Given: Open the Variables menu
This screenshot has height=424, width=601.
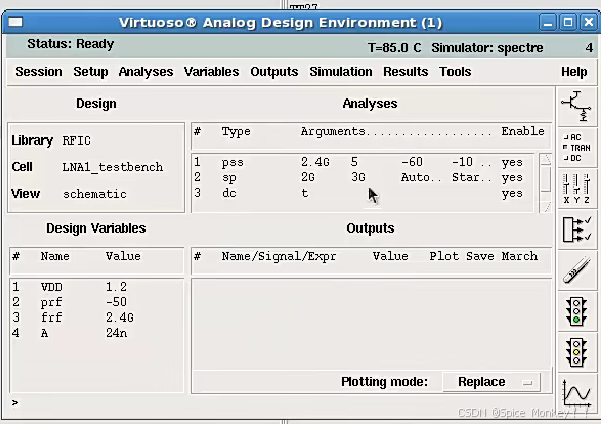Looking at the screenshot, I should [212, 72].
